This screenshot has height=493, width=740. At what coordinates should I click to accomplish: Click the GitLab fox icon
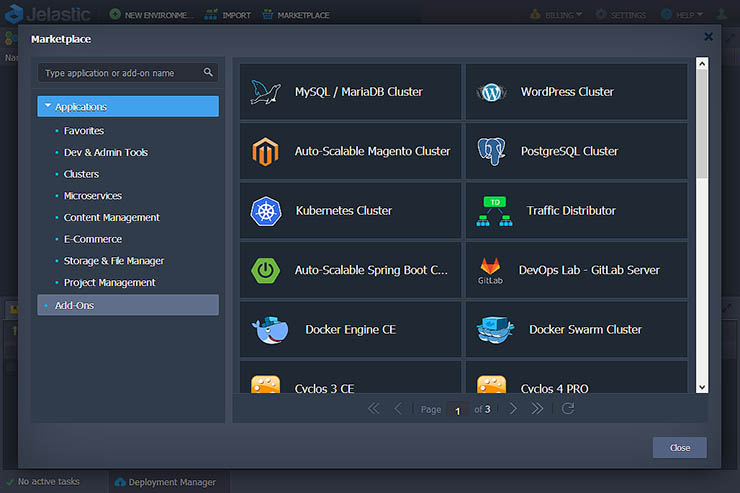point(490,268)
